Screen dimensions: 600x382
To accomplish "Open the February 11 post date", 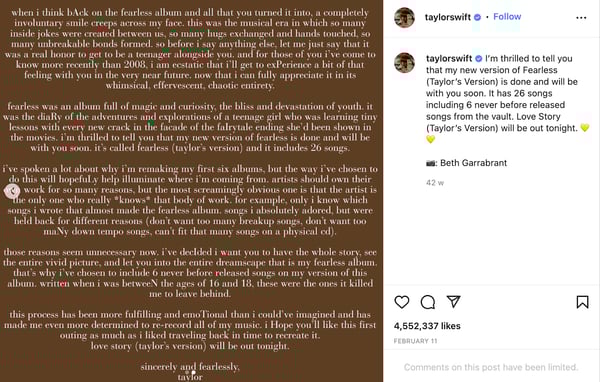I will 415,341.
